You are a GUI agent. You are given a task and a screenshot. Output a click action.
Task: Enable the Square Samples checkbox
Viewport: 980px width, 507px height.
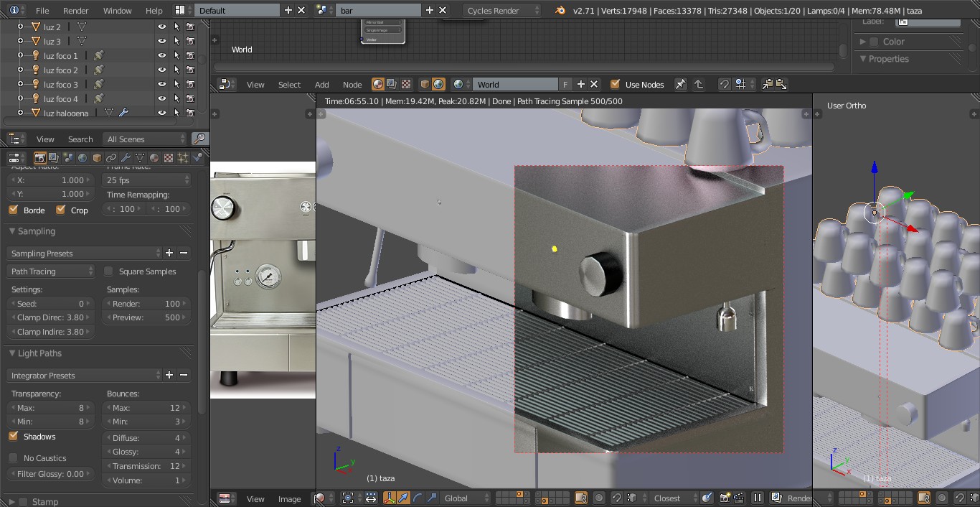109,271
